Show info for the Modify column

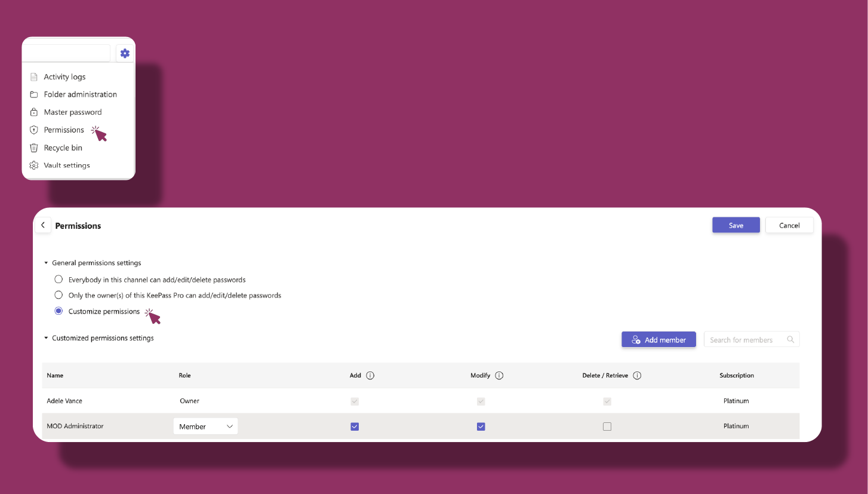[499, 376]
